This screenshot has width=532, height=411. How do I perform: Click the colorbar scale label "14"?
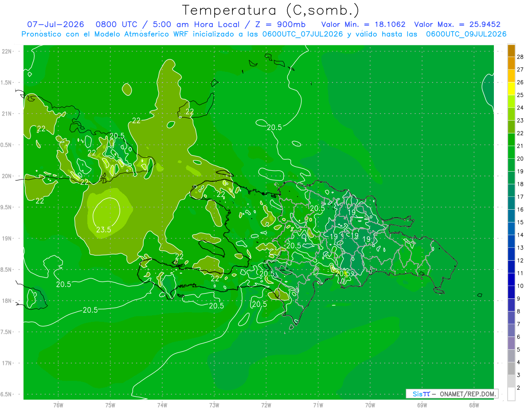(x=520, y=235)
